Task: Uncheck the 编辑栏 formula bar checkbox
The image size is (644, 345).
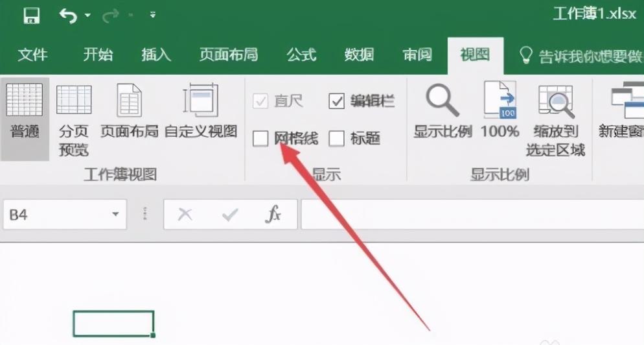Action: 336,101
